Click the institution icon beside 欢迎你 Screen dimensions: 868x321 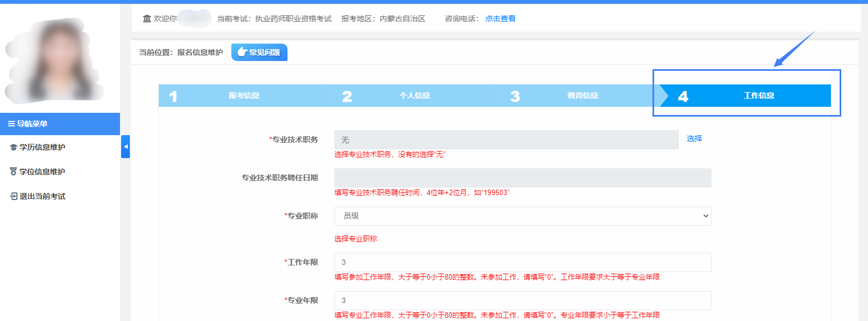click(147, 19)
